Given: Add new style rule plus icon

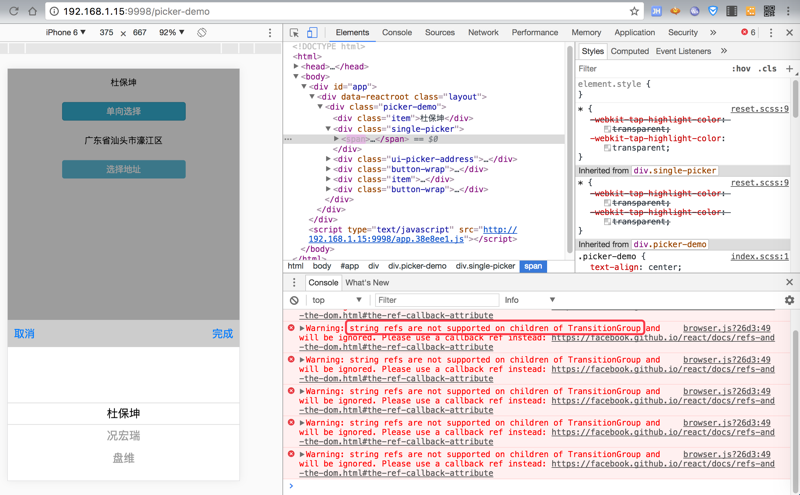Looking at the screenshot, I should (789, 69).
